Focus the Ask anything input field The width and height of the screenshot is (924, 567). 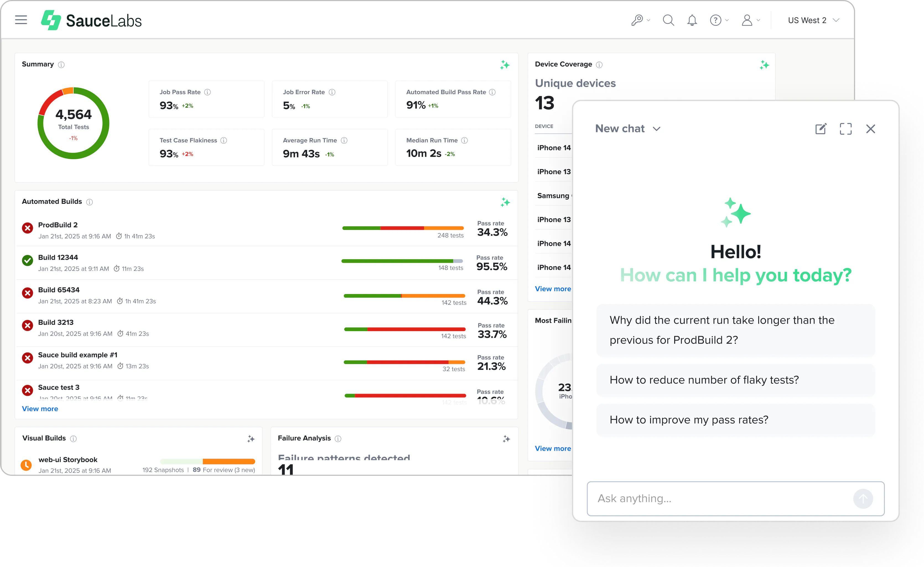pyautogui.click(x=735, y=499)
